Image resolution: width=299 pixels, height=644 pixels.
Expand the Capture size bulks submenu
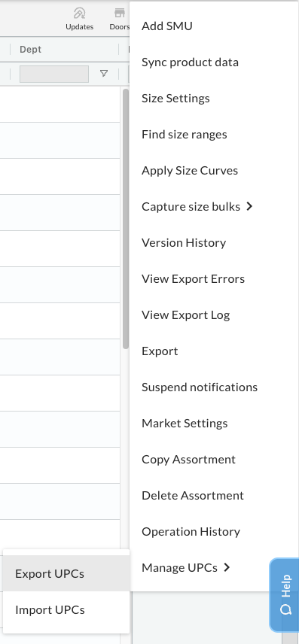tap(197, 206)
